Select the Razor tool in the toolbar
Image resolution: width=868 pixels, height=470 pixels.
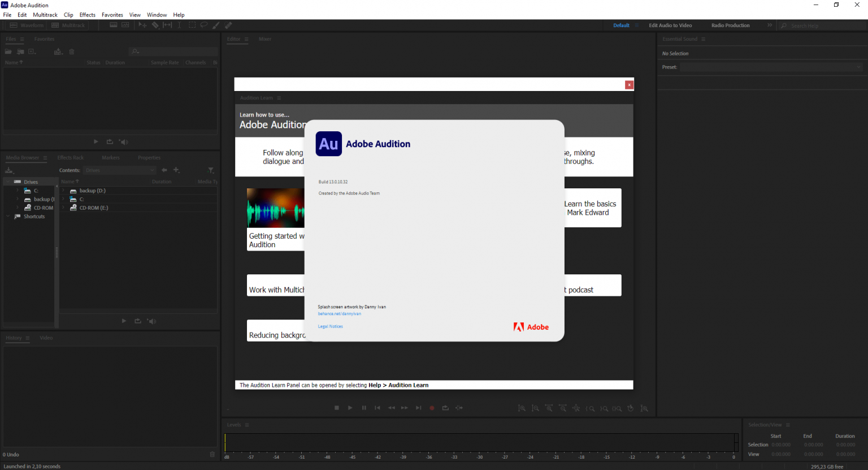pyautogui.click(x=155, y=25)
